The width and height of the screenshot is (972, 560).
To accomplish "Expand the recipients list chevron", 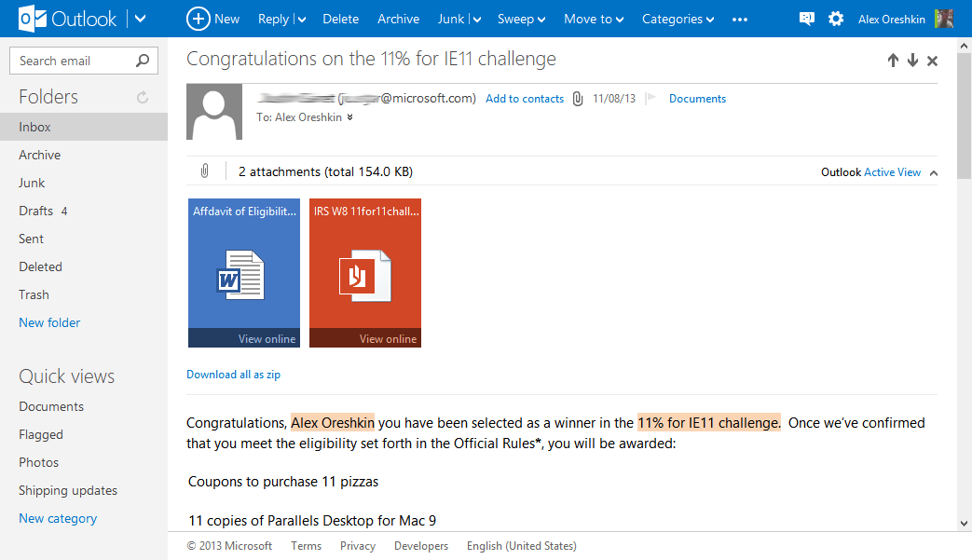I will coord(349,117).
